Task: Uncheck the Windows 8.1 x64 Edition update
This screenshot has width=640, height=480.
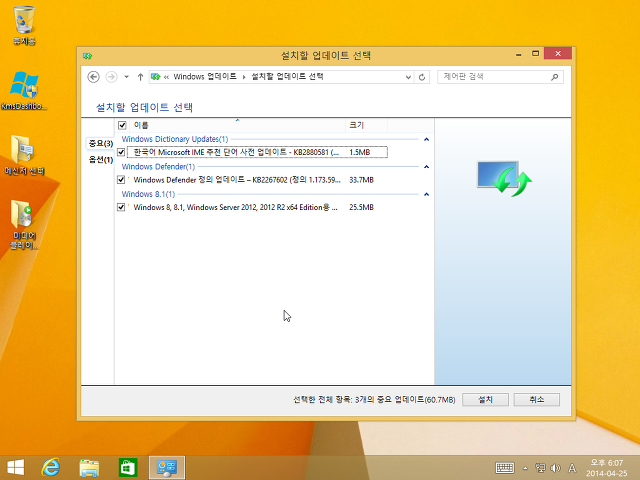Action: tap(121, 207)
